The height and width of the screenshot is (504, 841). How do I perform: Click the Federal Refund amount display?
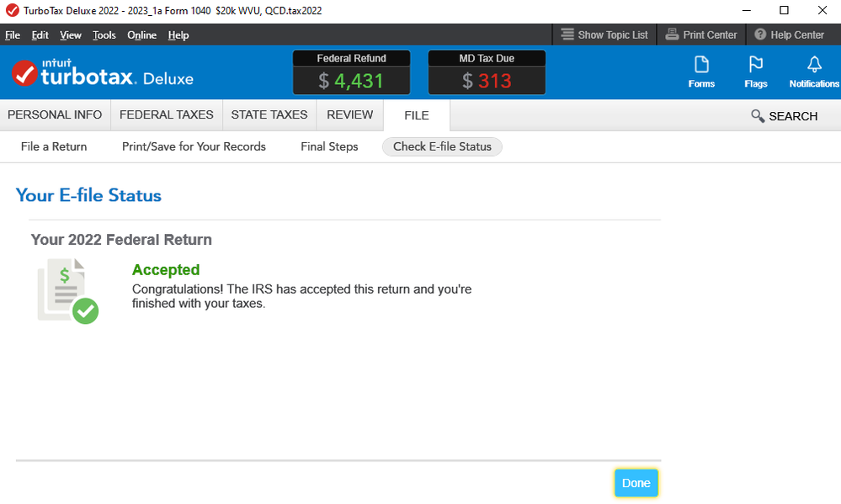pos(351,72)
